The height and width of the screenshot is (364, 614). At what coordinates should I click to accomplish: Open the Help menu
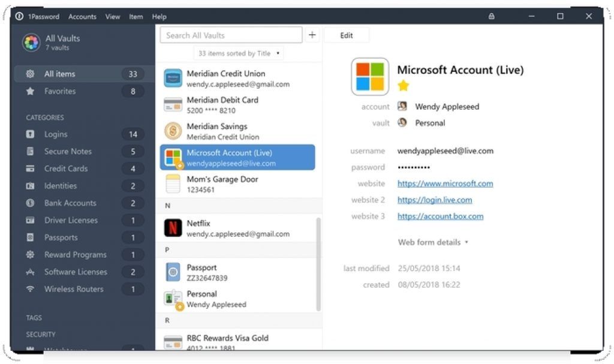coord(159,17)
